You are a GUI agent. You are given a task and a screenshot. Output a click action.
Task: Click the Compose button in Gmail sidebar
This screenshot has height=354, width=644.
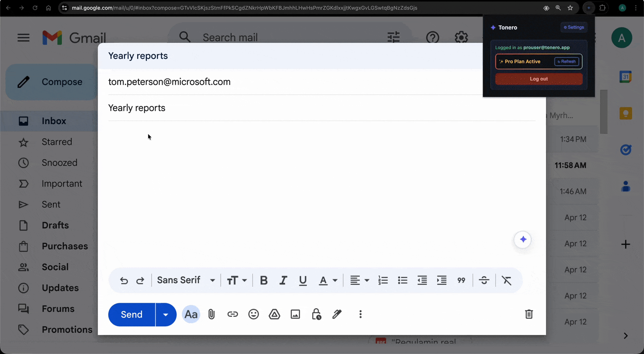52,82
